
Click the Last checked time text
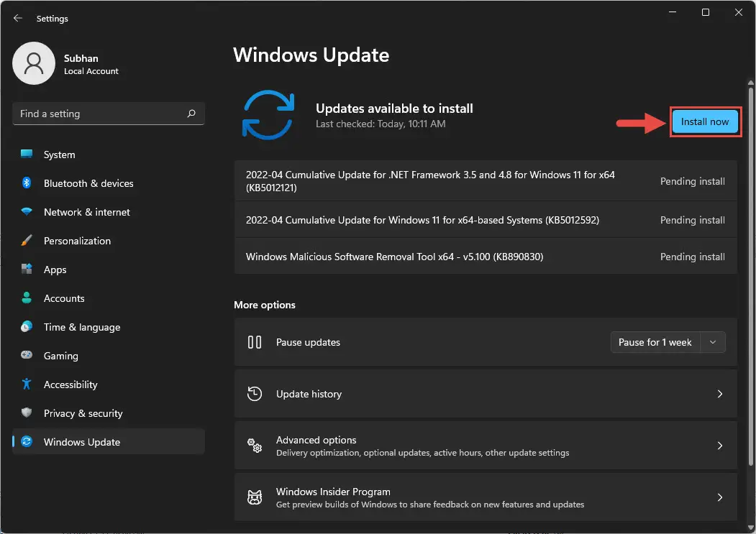[x=381, y=124]
